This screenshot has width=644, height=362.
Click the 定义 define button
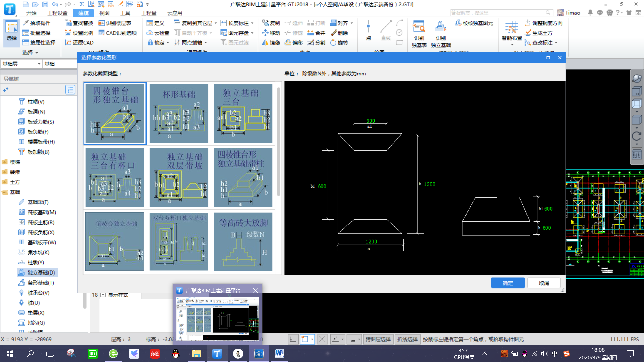155,23
